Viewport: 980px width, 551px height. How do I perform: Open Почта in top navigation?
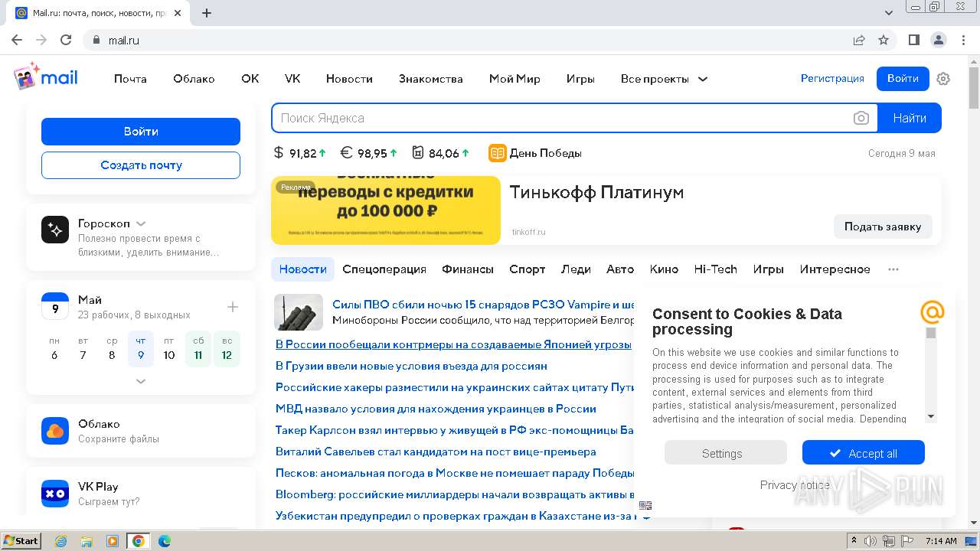[130, 79]
